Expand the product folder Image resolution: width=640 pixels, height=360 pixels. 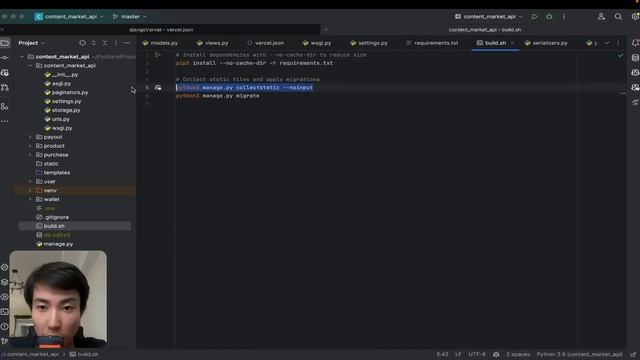click(30, 146)
